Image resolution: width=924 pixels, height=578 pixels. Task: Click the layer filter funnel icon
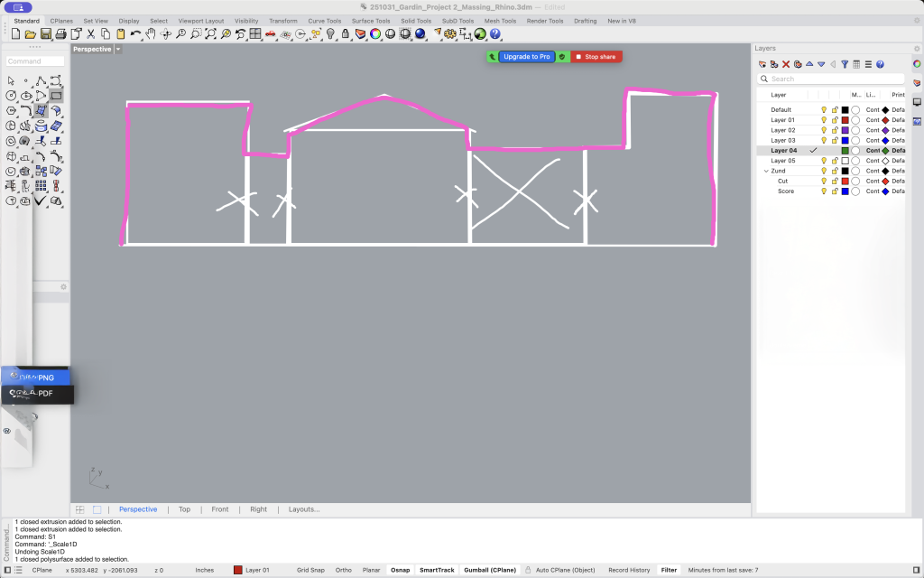tap(845, 64)
